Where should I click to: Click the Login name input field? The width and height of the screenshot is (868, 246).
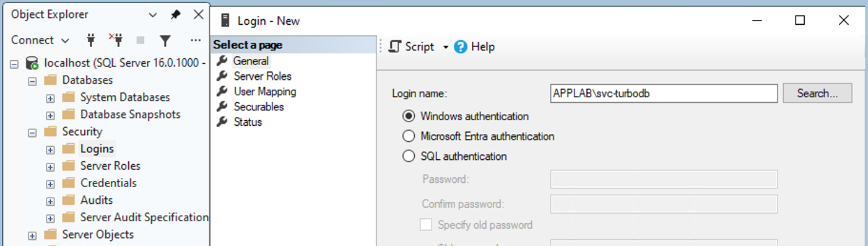click(x=664, y=94)
